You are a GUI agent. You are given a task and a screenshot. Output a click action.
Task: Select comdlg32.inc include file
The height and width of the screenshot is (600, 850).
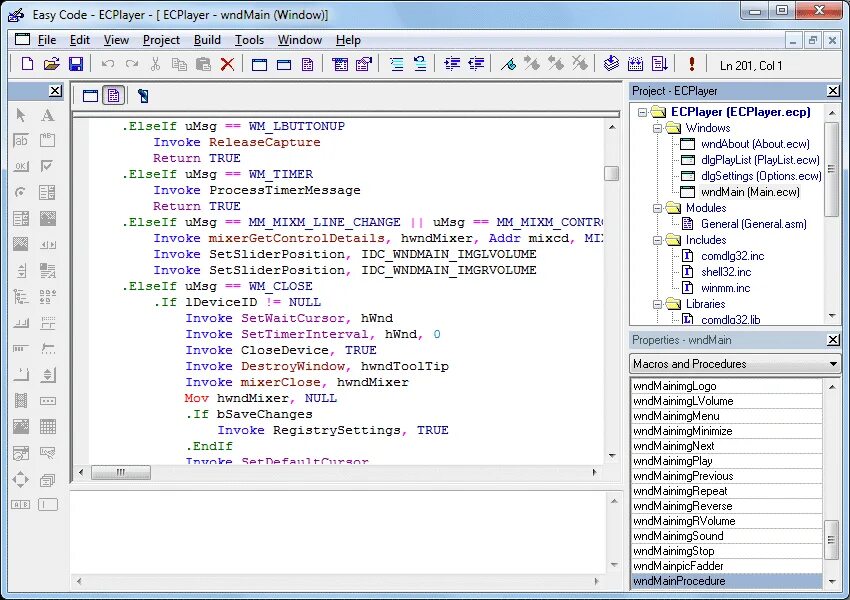[732, 256]
